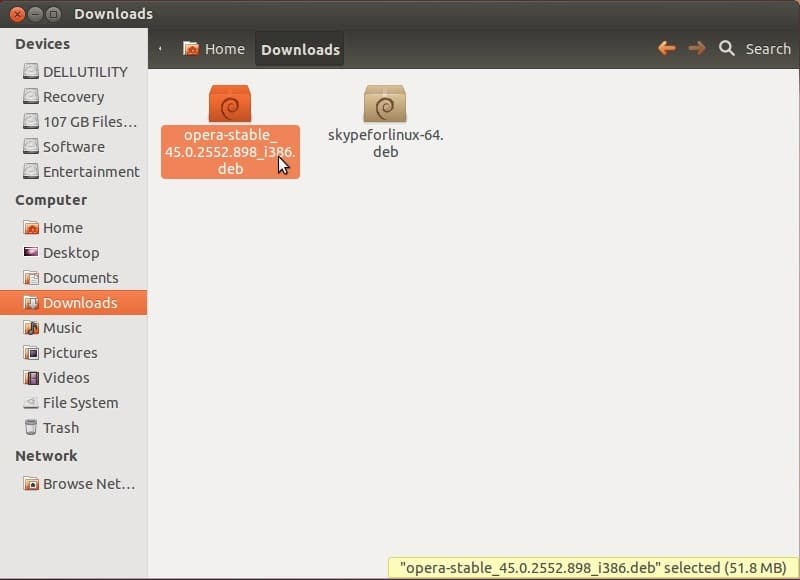Viewport: 800px width, 580px height.
Task: Go back with the left arrow
Action: click(x=667, y=48)
